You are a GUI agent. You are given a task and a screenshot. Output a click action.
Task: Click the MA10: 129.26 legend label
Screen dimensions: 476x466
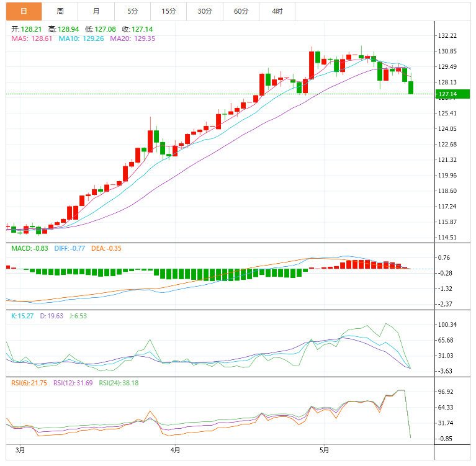[82, 38]
